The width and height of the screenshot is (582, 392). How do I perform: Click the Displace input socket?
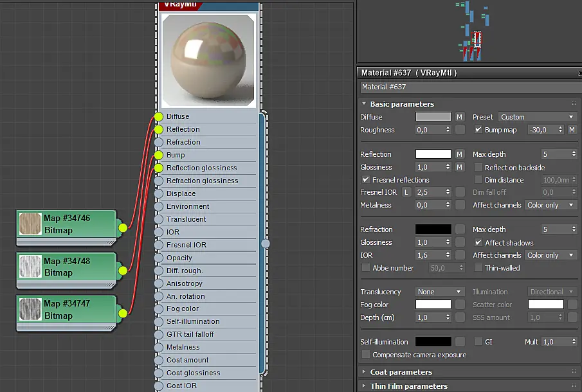pos(158,193)
